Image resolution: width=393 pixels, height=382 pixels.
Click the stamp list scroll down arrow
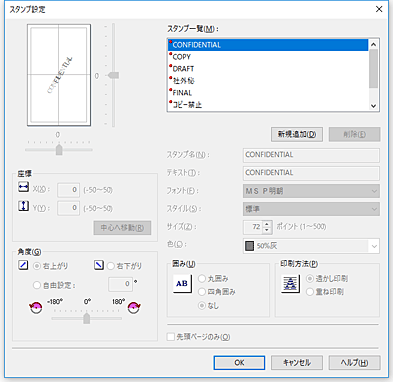[373, 106]
